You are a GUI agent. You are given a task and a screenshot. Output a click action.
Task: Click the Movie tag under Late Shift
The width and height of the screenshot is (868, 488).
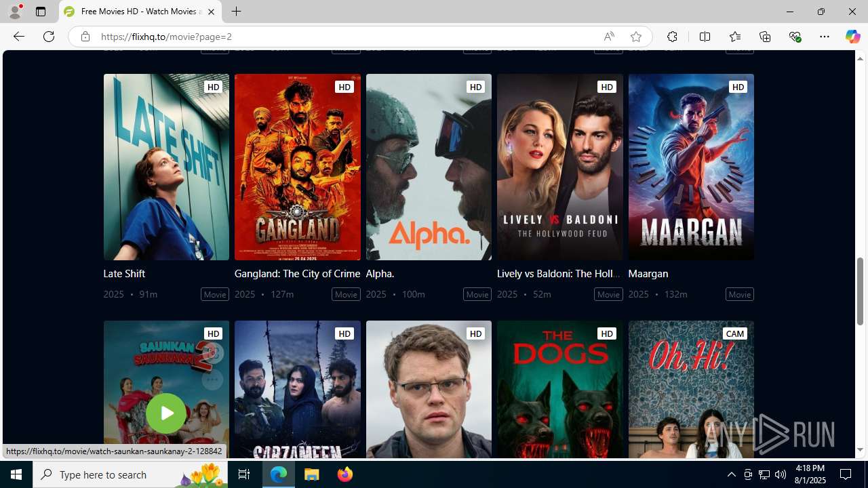tap(215, 294)
